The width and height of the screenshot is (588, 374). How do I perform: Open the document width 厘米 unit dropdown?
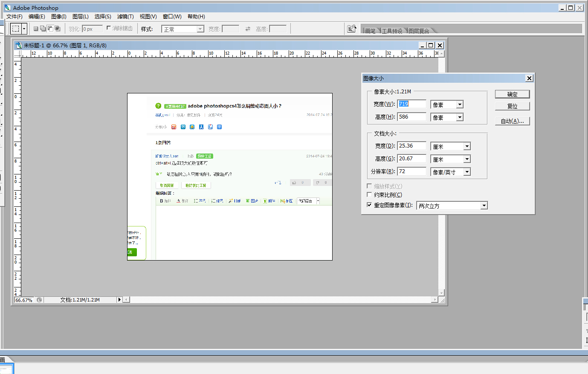(451, 146)
